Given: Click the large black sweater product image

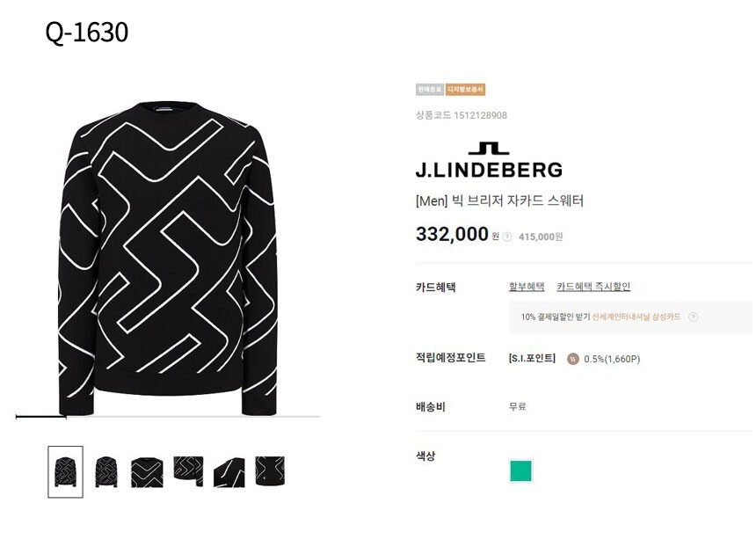Looking at the screenshot, I should pos(168,259).
